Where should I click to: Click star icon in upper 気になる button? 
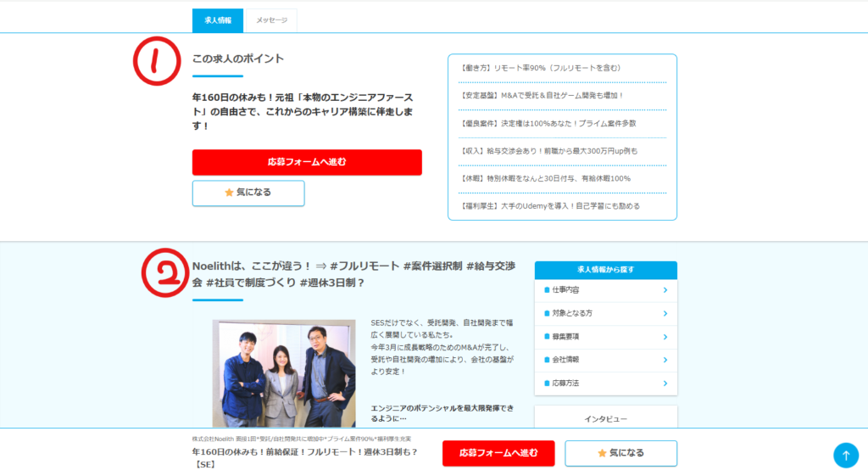point(229,193)
